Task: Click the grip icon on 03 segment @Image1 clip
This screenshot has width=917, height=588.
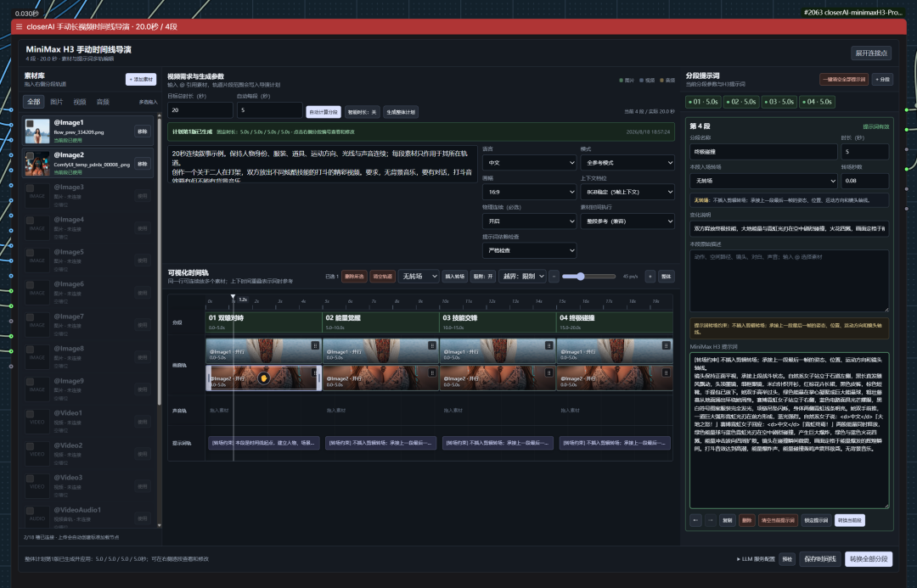Action: 549,345
